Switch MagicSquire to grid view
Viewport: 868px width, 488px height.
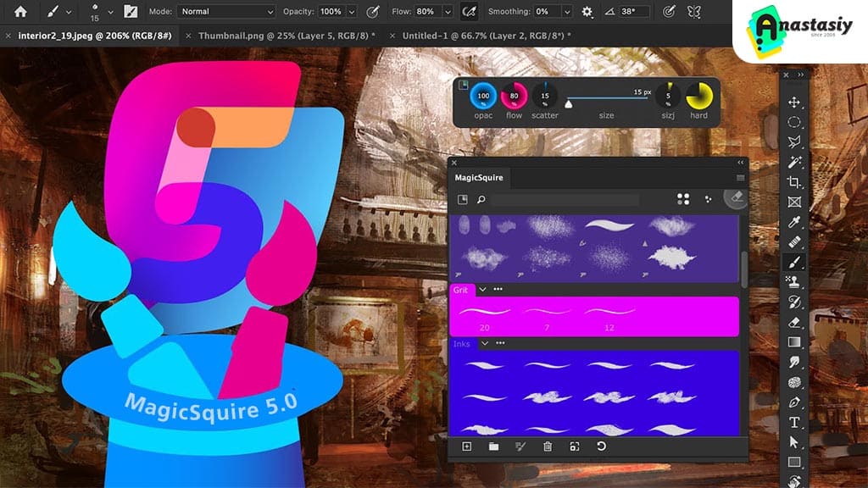tap(684, 199)
